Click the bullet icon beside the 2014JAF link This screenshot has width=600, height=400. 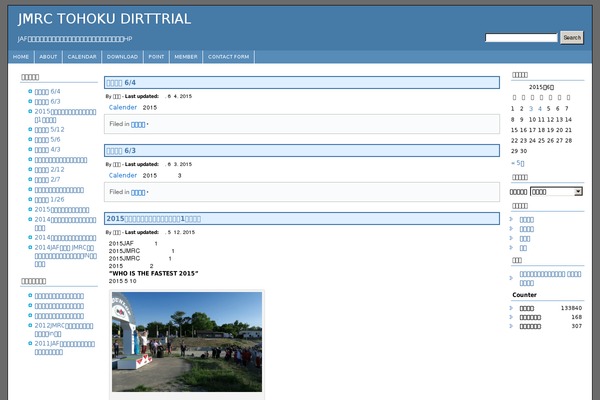click(x=30, y=247)
